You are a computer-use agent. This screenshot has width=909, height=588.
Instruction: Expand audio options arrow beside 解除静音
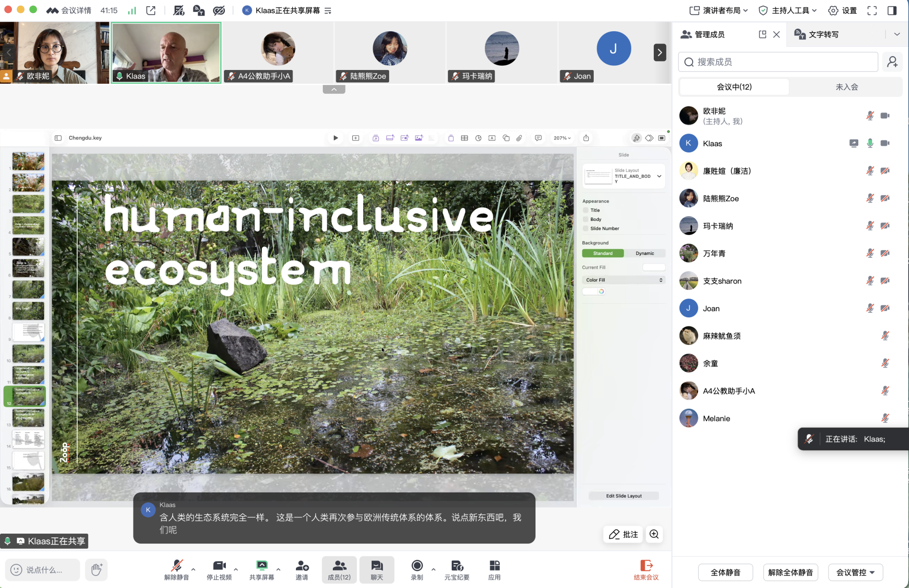(x=194, y=569)
